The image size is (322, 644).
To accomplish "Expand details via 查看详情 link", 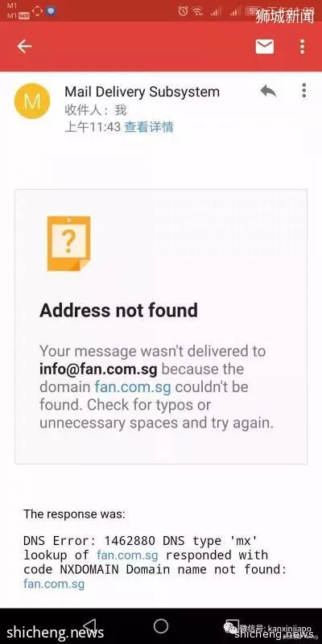I will 149,127.
